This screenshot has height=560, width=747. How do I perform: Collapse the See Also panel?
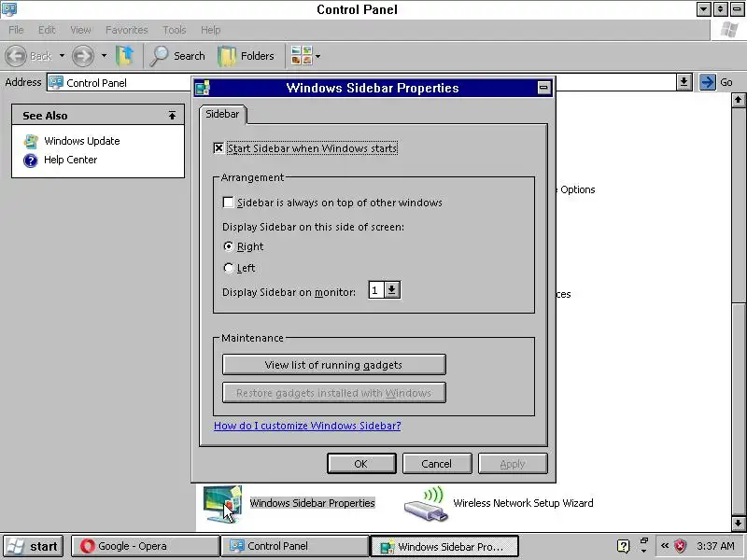coord(172,115)
